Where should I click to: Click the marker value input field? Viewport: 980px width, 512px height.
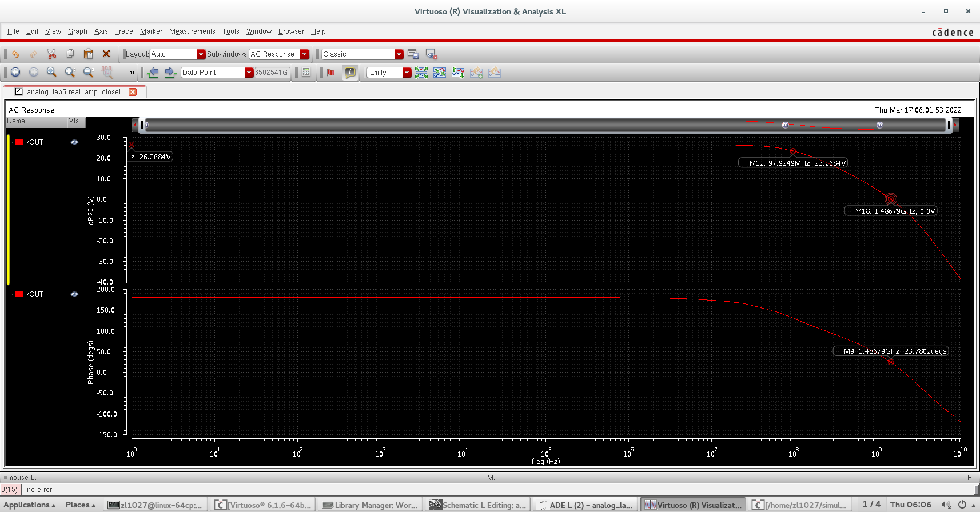[272, 73]
